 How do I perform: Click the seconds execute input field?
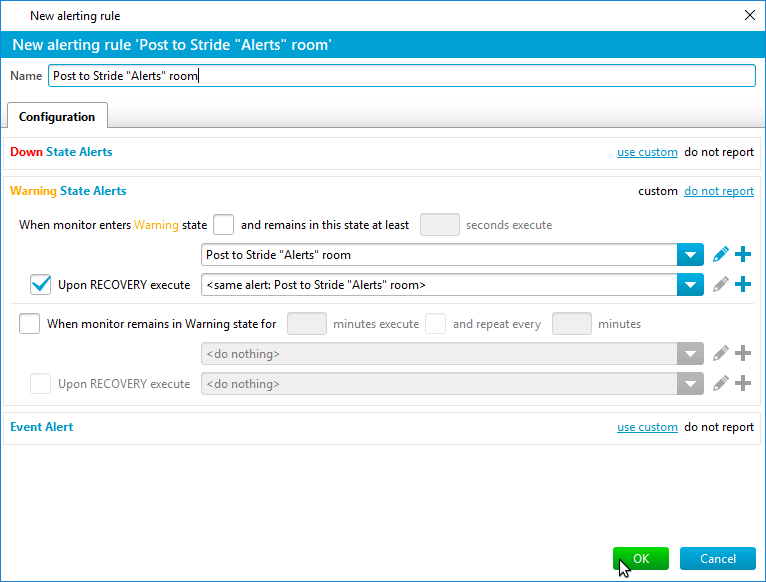(x=440, y=225)
